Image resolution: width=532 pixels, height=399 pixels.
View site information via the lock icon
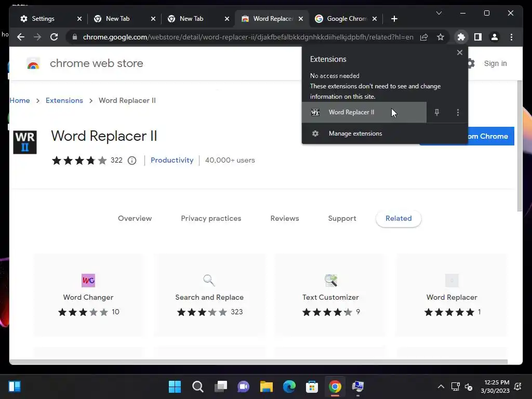[75, 37]
